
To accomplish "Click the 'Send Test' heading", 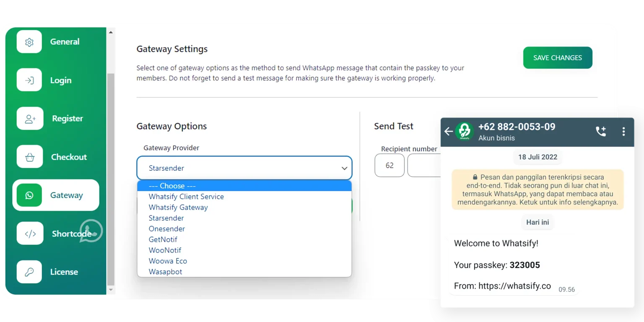I will tap(394, 126).
